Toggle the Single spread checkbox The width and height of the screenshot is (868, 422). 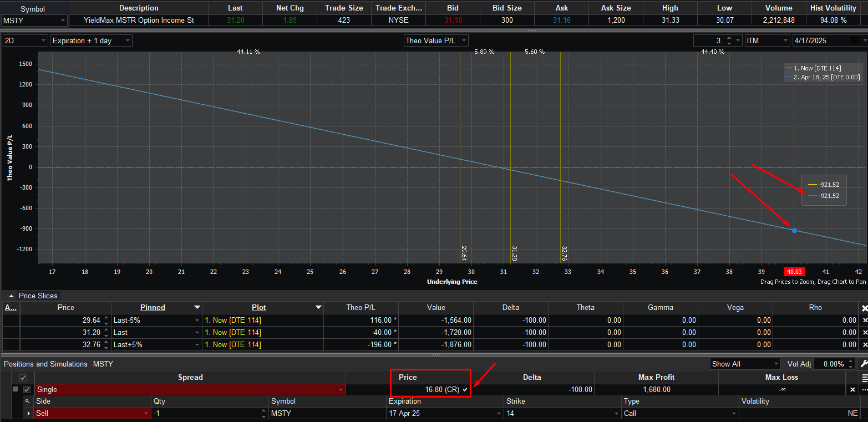[x=27, y=390]
